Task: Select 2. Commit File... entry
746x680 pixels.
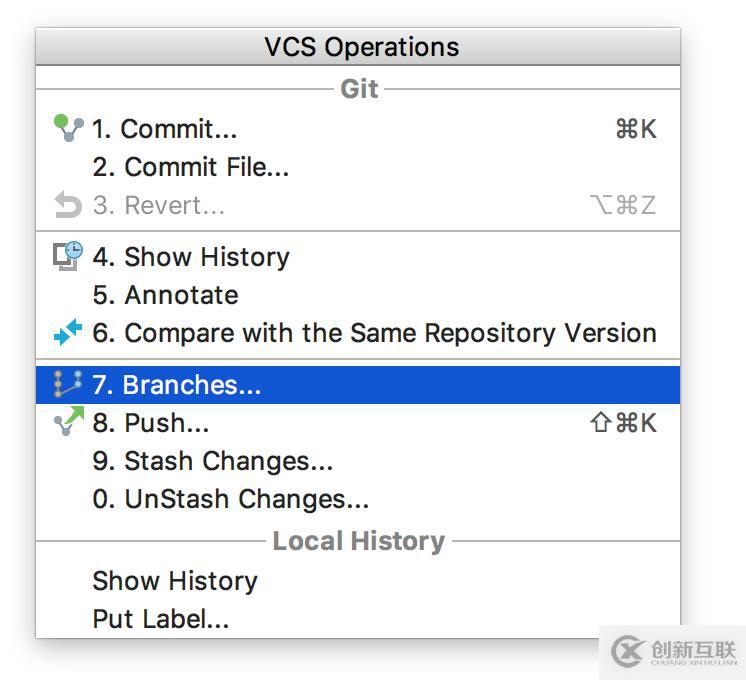Action: (358, 167)
